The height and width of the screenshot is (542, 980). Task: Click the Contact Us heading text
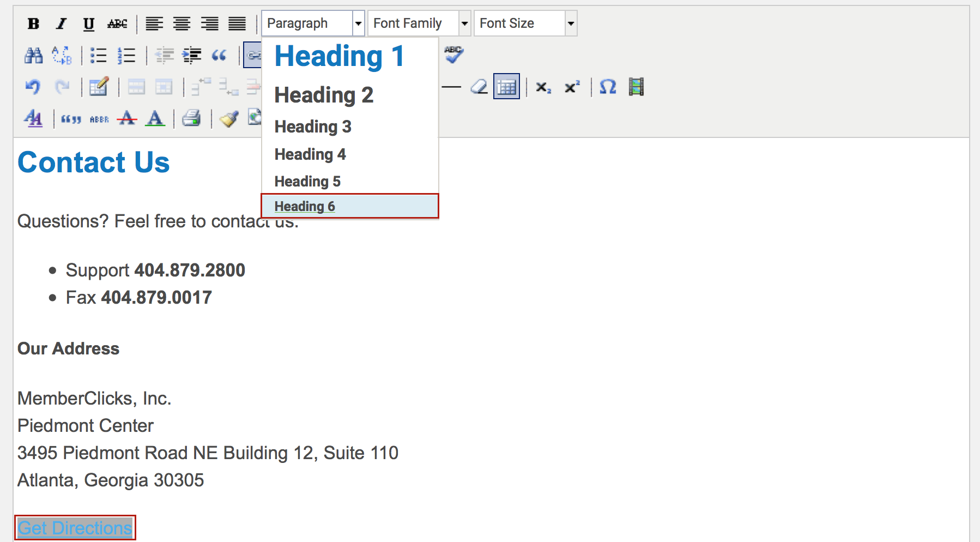click(x=94, y=162)
